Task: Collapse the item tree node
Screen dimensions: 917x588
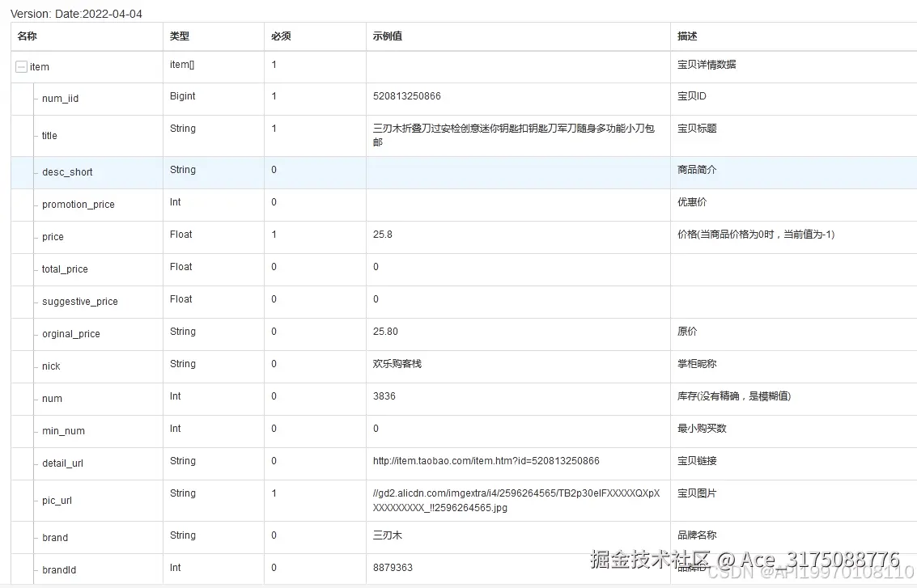Action: (x=21, y=66)
